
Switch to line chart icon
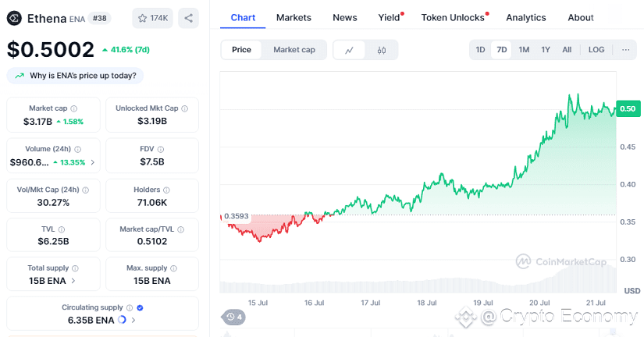tap(349, 50)
